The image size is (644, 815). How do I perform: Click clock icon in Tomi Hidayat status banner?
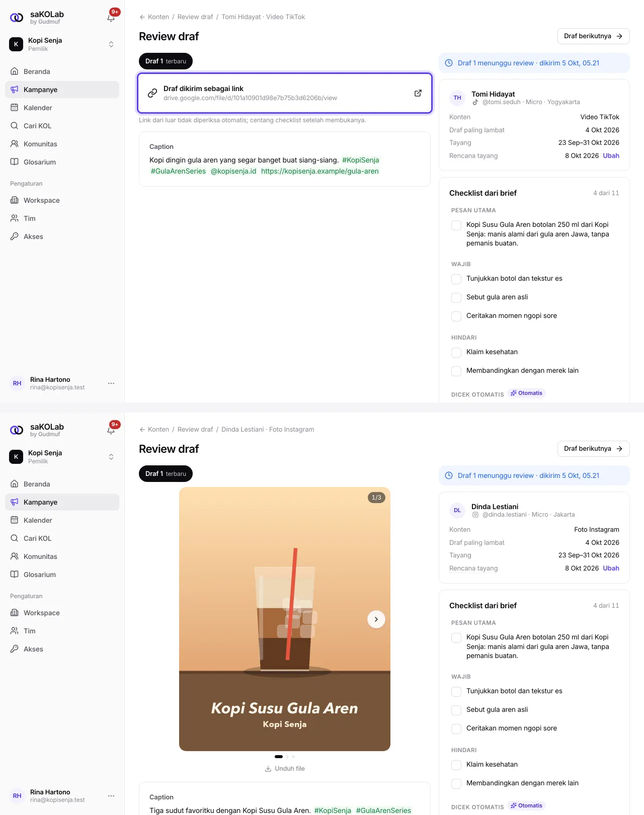pos(449,63)
